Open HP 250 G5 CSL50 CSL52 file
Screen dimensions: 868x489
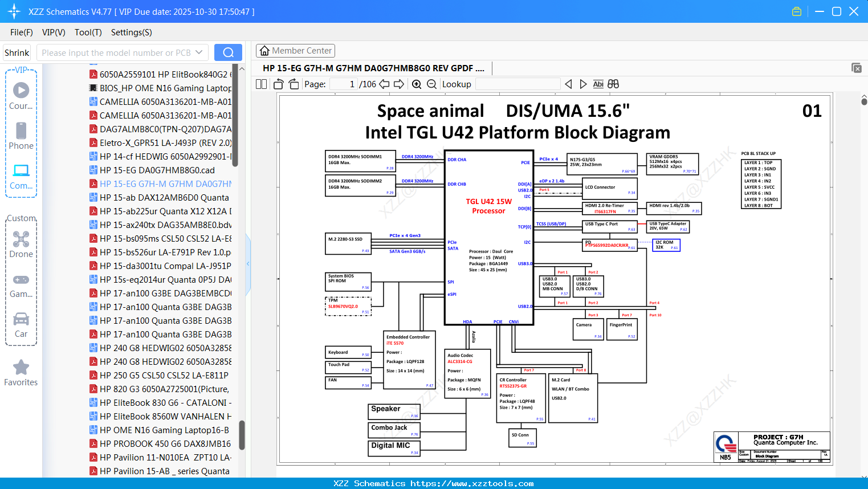click(160, 375)
